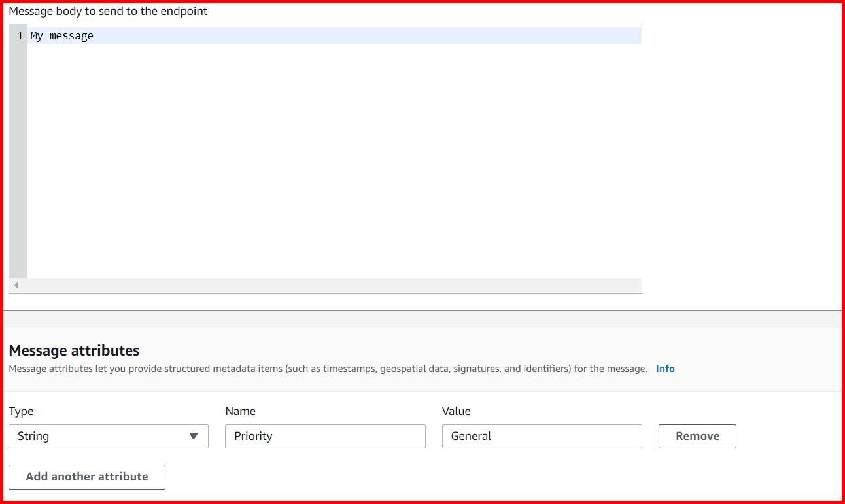Click the Name field containing Priority

pyautogui.click(x=325, y=436)
